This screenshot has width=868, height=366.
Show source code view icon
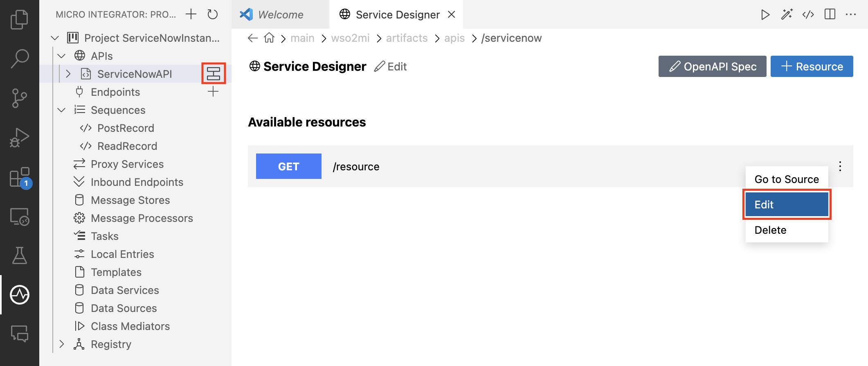[808, 15]
